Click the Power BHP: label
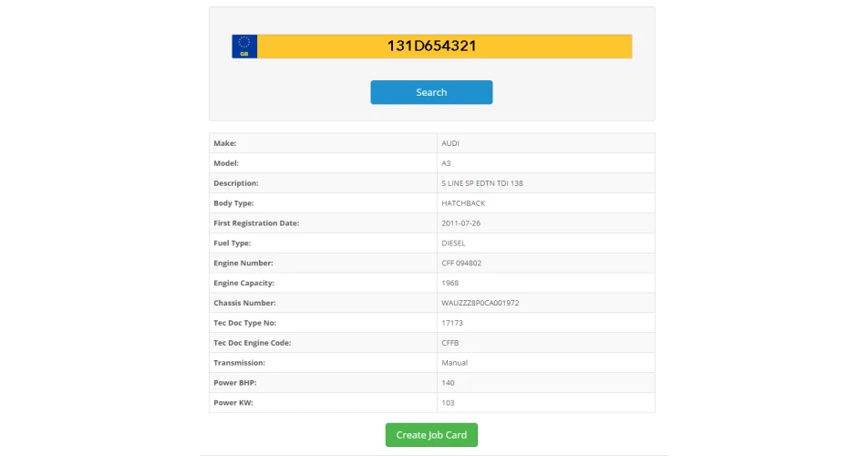 (234, 382)
